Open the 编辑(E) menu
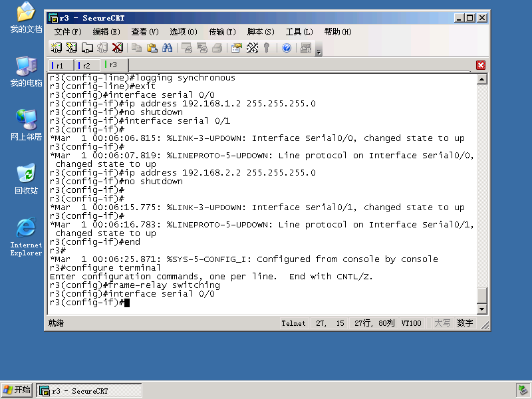Screen dimensions: 532x399 [x=106, y=32]
